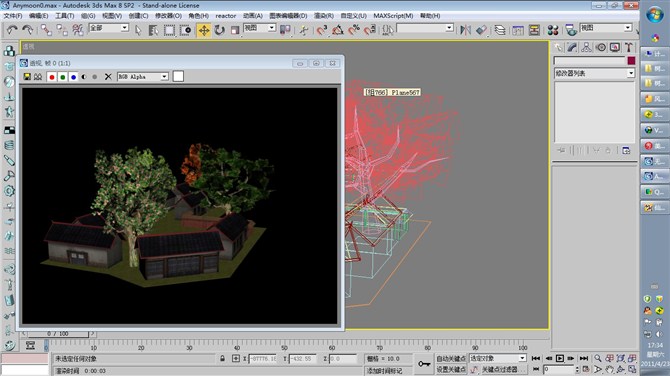
Task: Click the 自动关键点 auto key button
Action: 451,358
